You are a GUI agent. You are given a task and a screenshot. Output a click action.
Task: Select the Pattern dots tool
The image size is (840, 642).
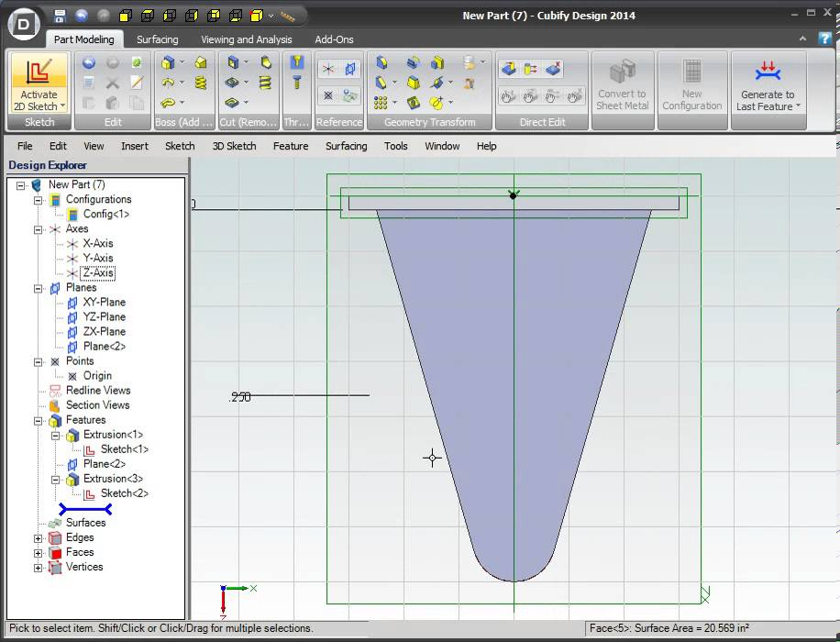click(381, 103)
